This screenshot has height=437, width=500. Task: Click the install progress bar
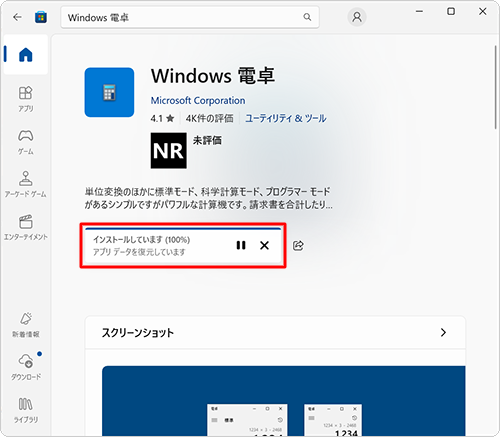183,229
